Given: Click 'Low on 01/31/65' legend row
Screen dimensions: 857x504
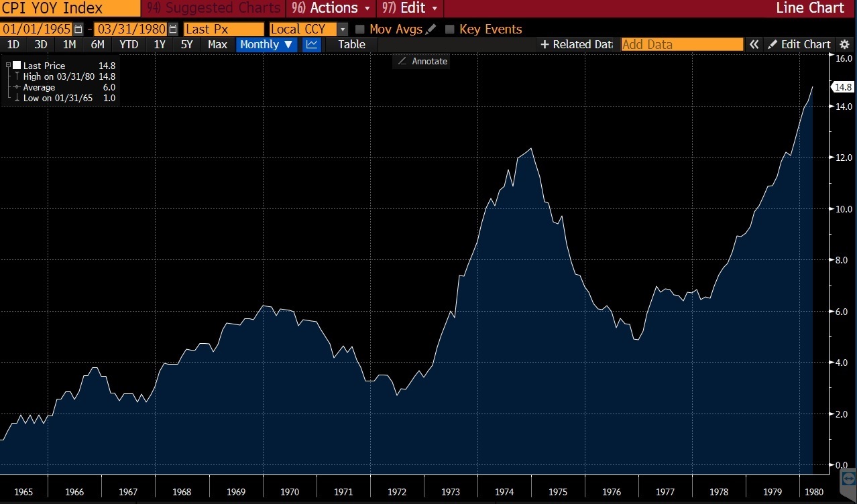Looking at the screenshot, I should click(66, 98).
